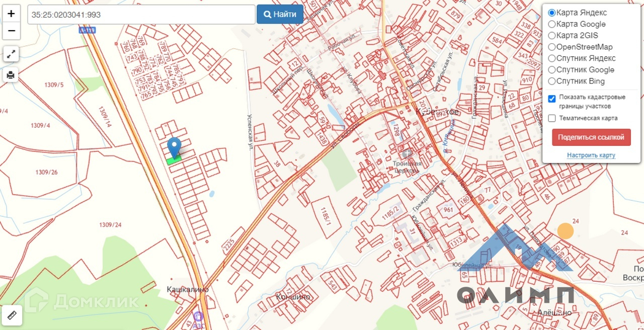Click plot label 1309/5
644x330 pixels.
53,85
